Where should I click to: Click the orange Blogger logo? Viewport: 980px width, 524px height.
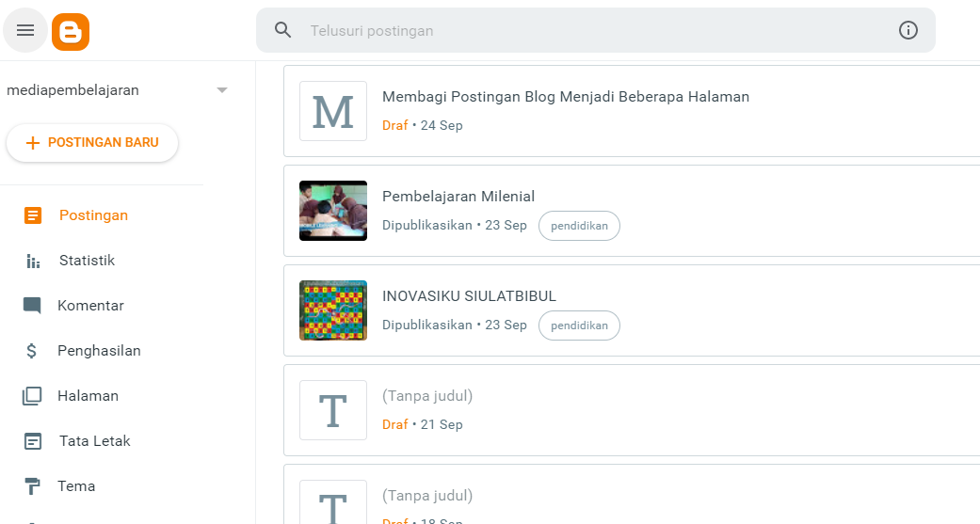[x=71, y=31]
